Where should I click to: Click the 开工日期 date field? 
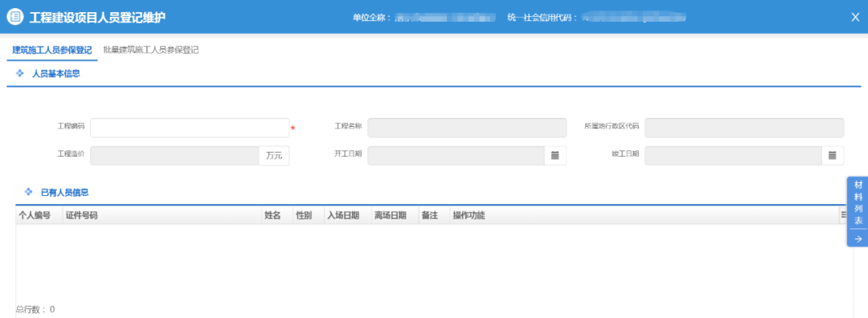pos(457,156)
